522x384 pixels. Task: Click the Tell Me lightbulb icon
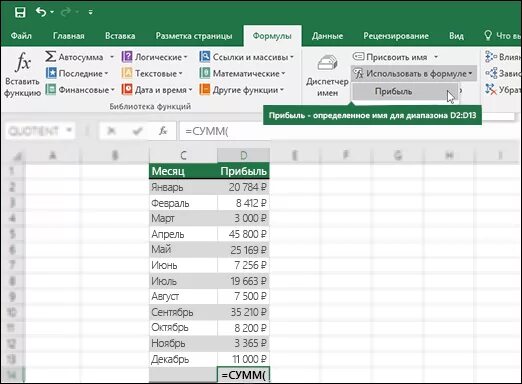coord(488,35)
